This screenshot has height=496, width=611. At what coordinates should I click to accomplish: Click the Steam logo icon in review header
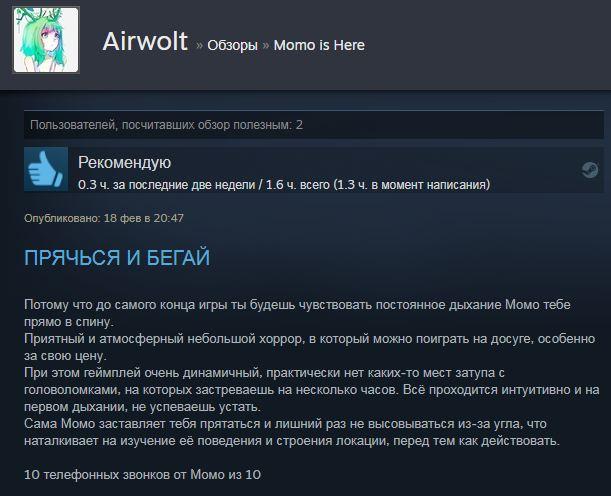tap(590, 170)
